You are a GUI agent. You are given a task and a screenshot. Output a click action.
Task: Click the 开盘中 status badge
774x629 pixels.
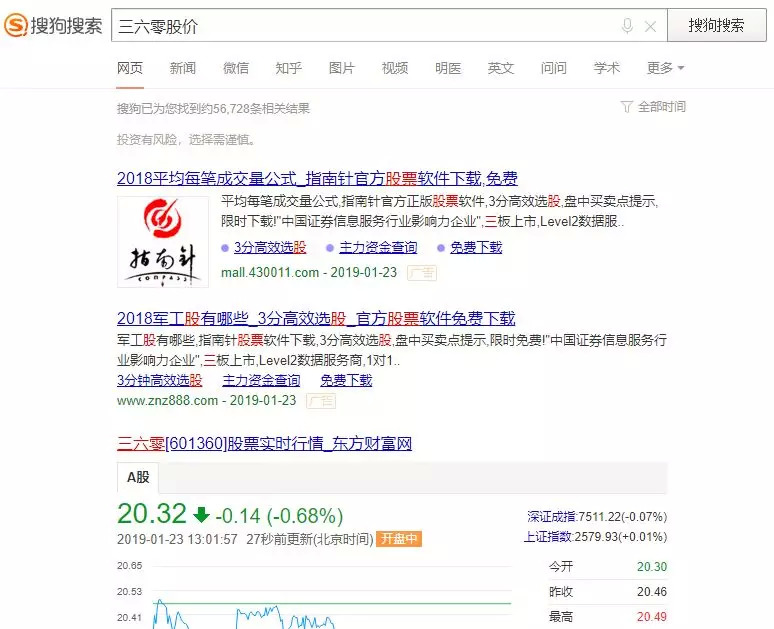[x=399, y=539]
